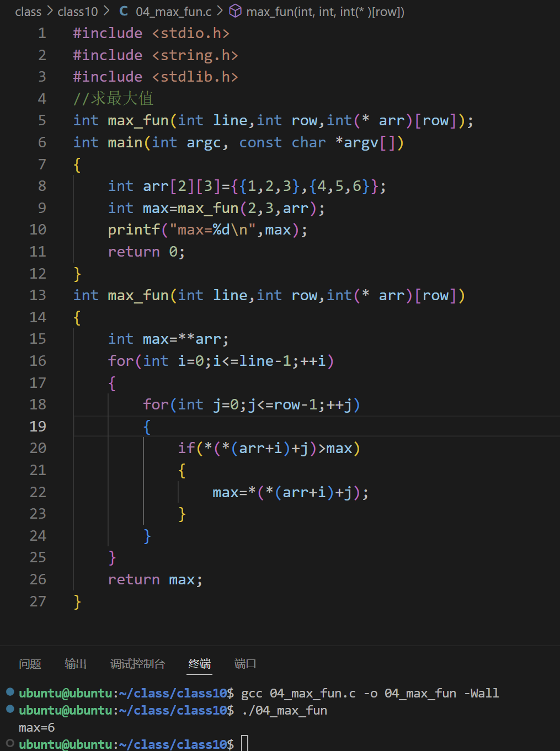This screenshot has height=751, width=560.
Task: Switch to the 输出 (Output) panel tab
Action: [76, 664]
